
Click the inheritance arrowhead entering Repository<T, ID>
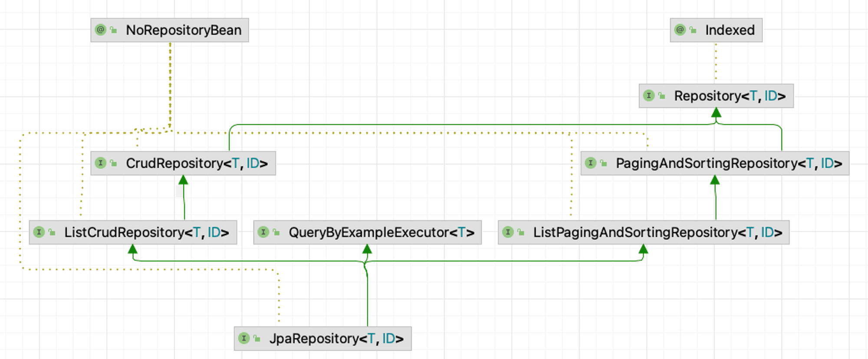(x=717, y=113)
